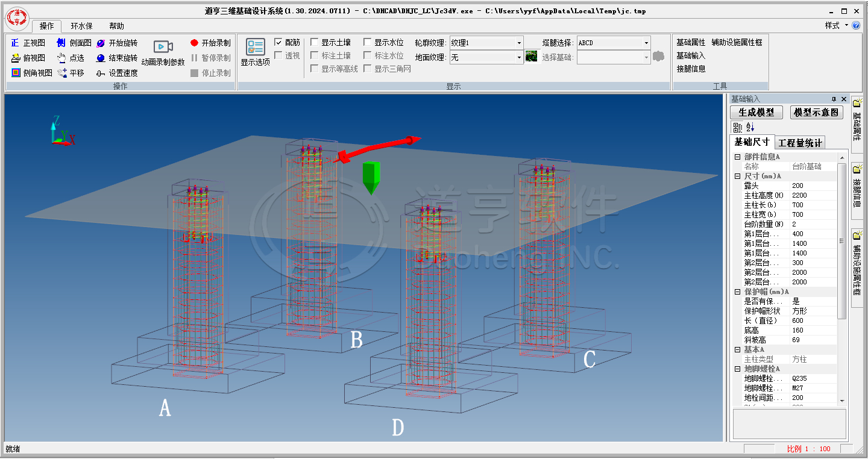The height and width of the screenshot is (459, 868).
Task: Edit the 台阶数量(N) value field
Action: click(813, 224)
